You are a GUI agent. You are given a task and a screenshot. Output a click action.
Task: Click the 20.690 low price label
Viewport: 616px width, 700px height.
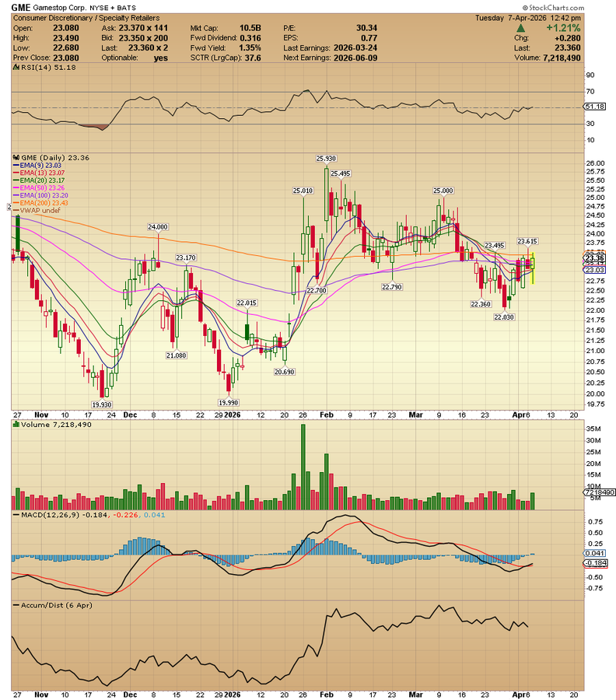285,372
